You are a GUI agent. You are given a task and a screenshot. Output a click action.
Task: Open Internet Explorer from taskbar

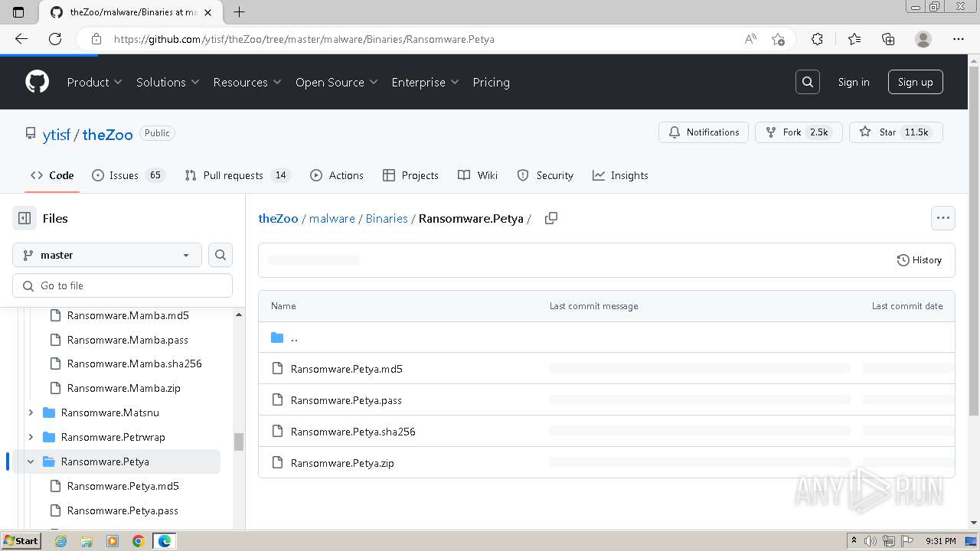(x=61, y=541)
